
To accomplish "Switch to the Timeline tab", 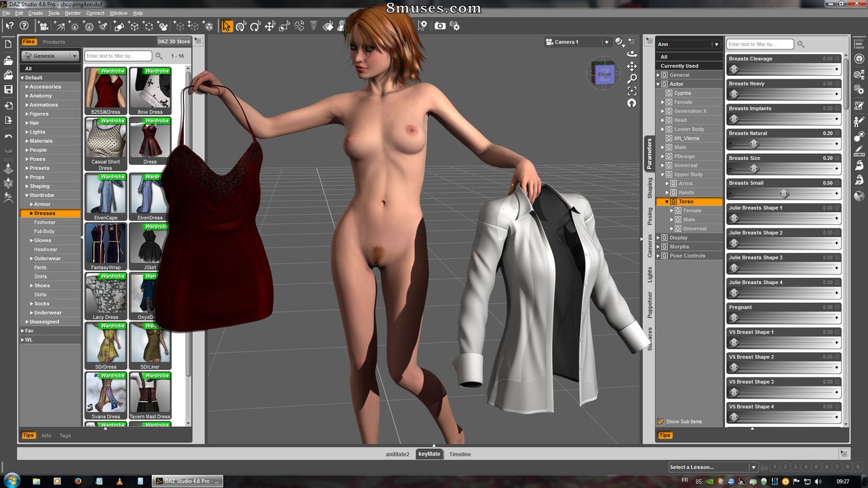I will click(459, 454).
